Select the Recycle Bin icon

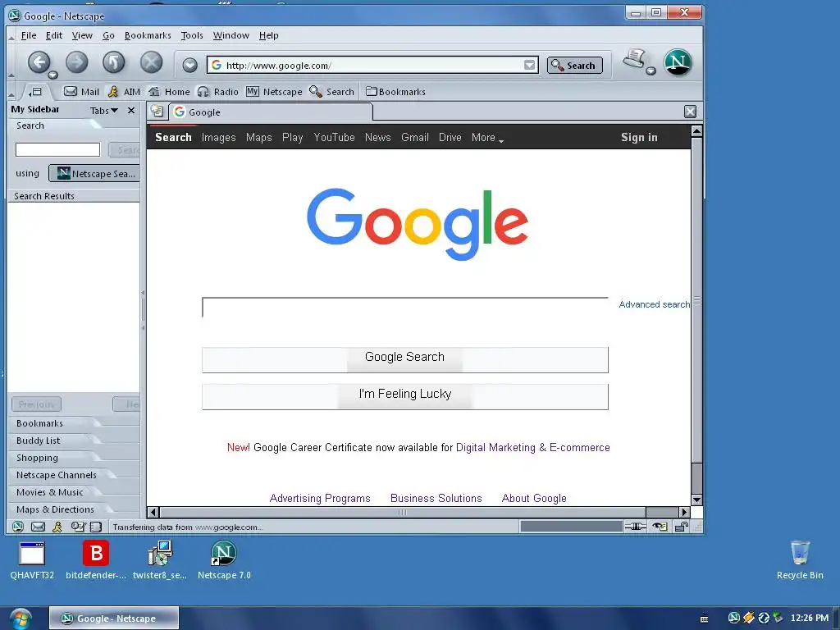point(800,560)
